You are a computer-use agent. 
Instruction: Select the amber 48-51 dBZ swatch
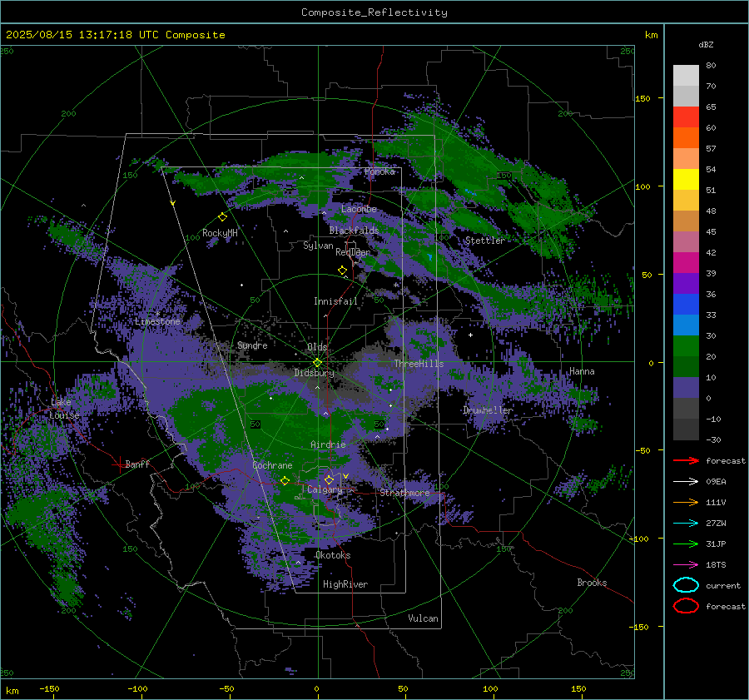[686, 201]
